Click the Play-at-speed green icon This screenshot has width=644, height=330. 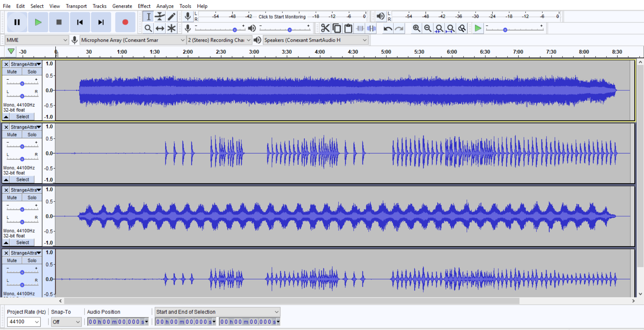coord(478,28)
